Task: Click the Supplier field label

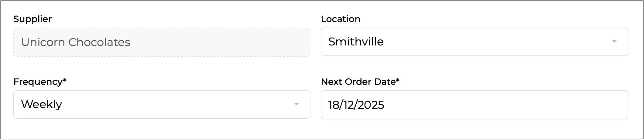Action: [33, 19]
